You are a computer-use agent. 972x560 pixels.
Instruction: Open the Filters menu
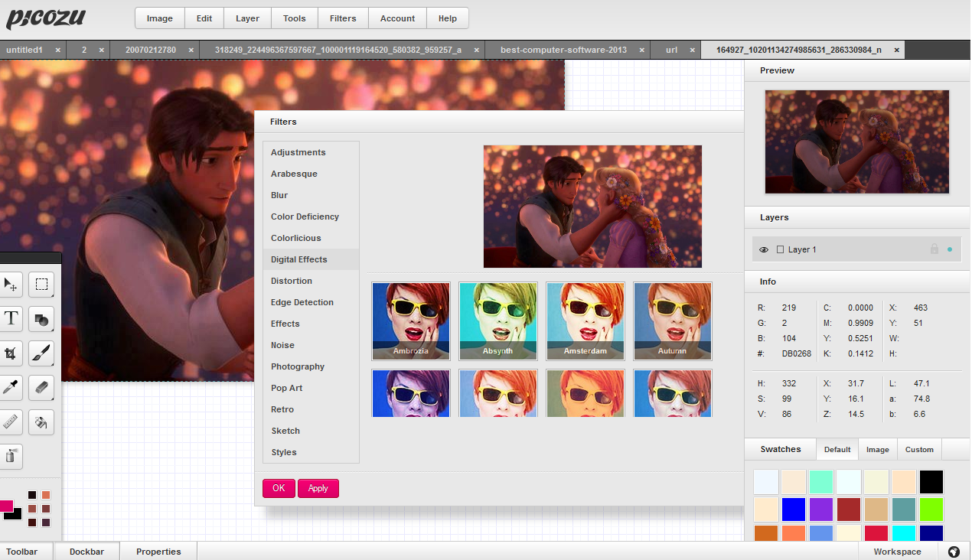click(x=343, y=18)
